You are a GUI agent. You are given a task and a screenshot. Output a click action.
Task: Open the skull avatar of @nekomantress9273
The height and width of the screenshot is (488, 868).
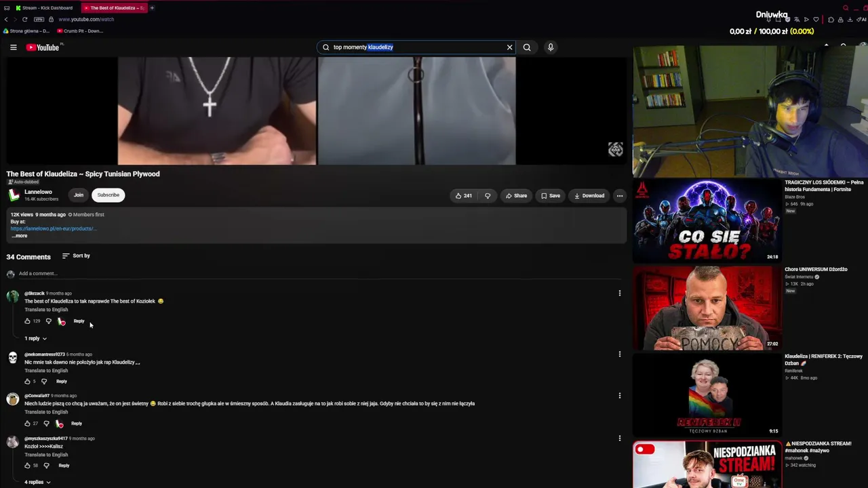[13, 358]
